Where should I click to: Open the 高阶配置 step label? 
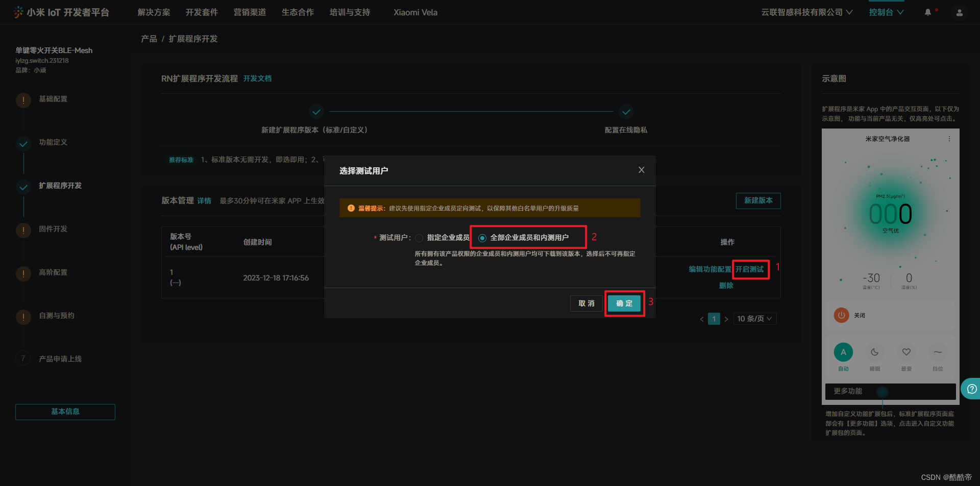point(53,272)
